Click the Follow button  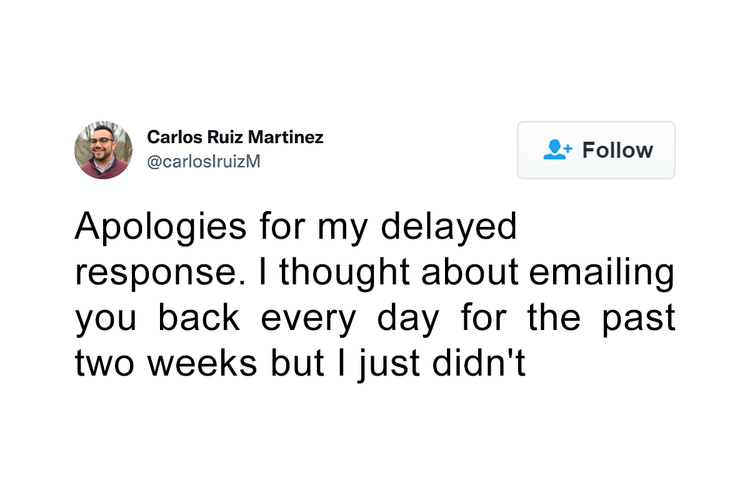(x=596, y=150)
